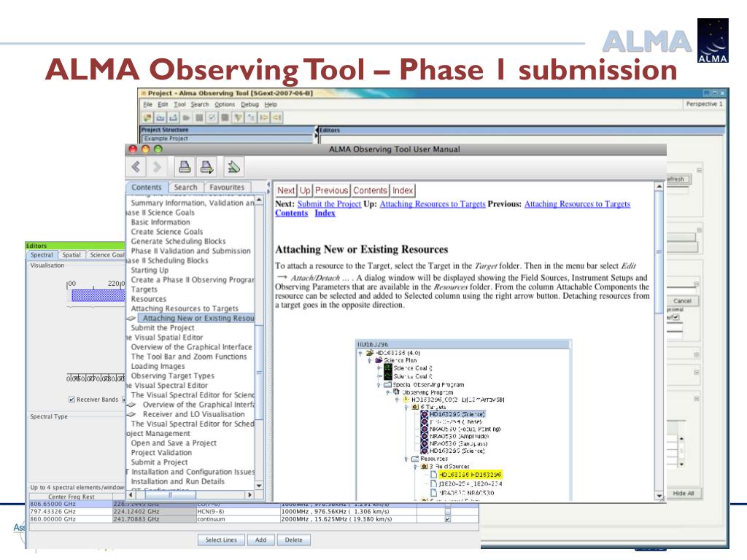Click the yellow tree icon in Observing Tool toolbar
Viewport: 747px width, 560px height.
(238, 117)
